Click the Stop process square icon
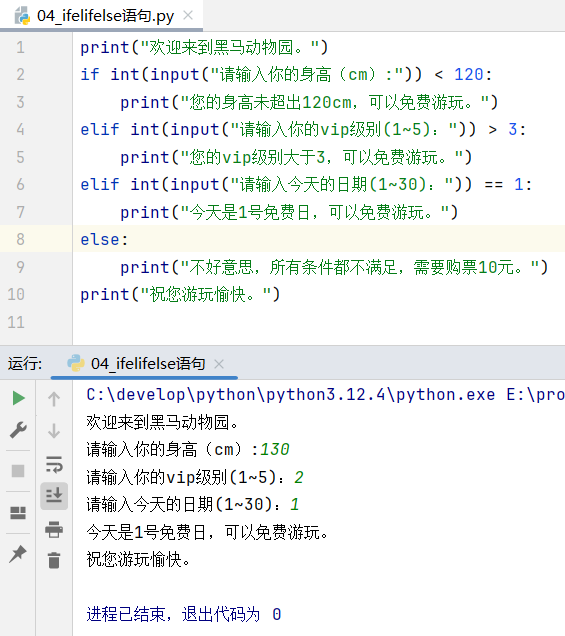This screenshot has width=565, height=636. pos(18,471)
